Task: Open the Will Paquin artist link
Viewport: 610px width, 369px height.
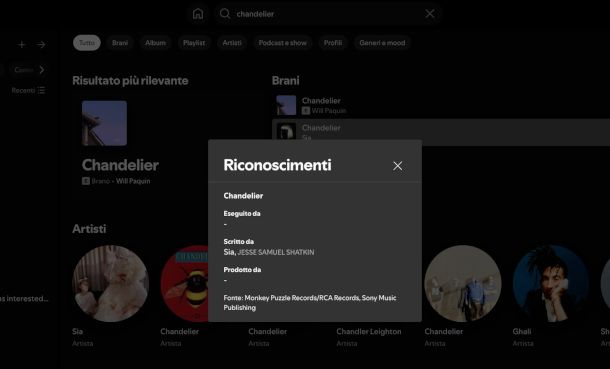Action: pyautogui.click(x=133, y=181)
